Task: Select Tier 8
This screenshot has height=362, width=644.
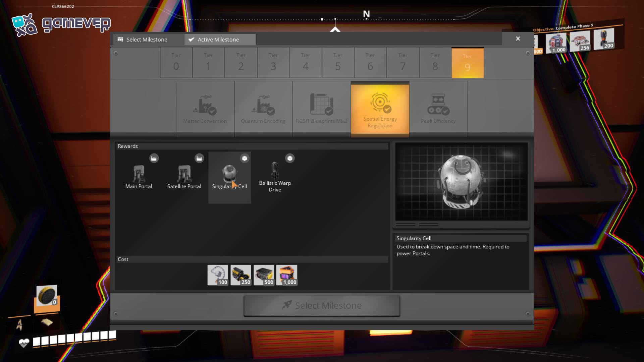Action: pyautogui.click(x=435, y=63)
